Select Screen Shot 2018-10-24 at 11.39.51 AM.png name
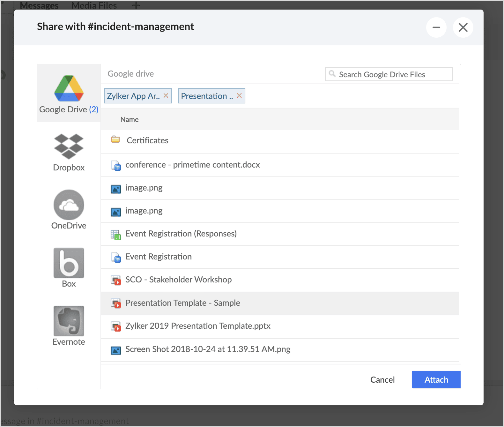The image size is (504, 427). point(208,349)
